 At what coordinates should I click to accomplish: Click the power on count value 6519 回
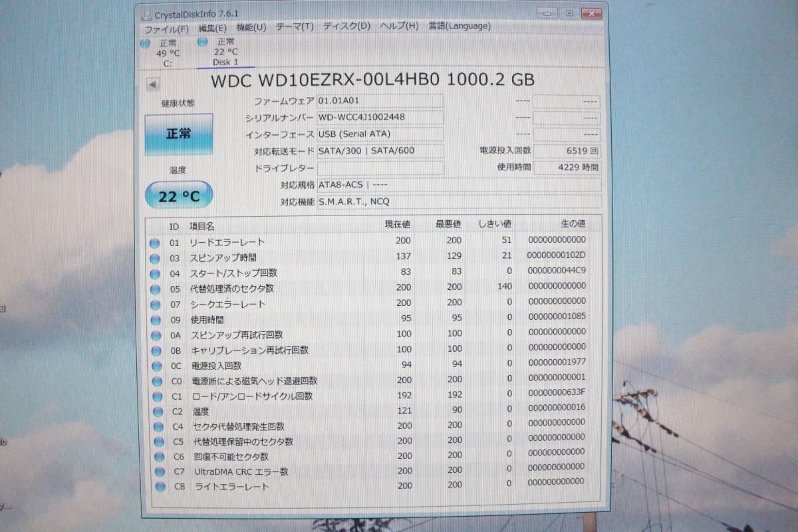click(x=567, y=151)
